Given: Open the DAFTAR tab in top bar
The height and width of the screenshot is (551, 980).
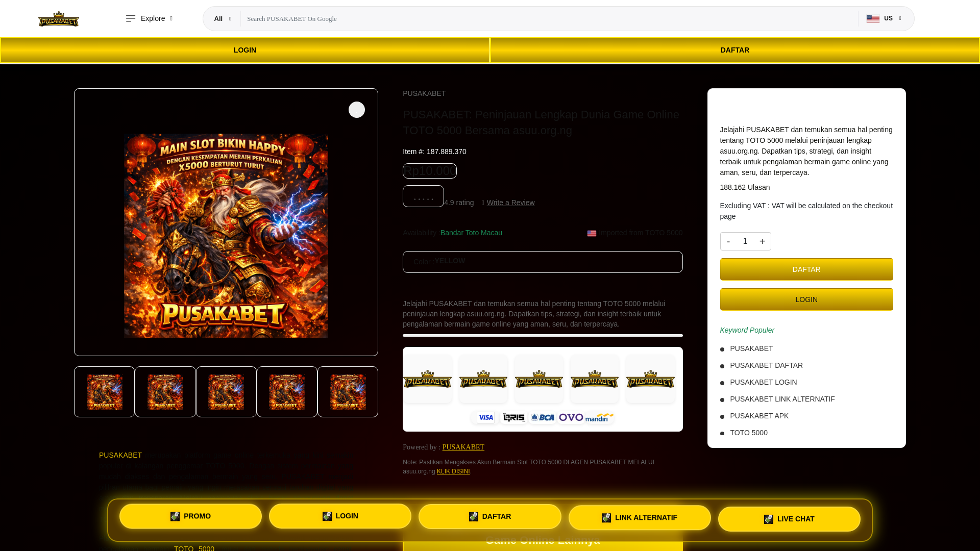Looking at the screenshot, I should pyautogui.click(x=735, y=51).
